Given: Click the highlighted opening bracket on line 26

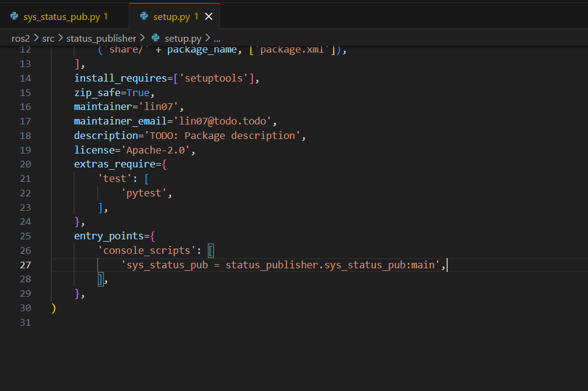Looking at the screenshot, I should pos(211,251).
